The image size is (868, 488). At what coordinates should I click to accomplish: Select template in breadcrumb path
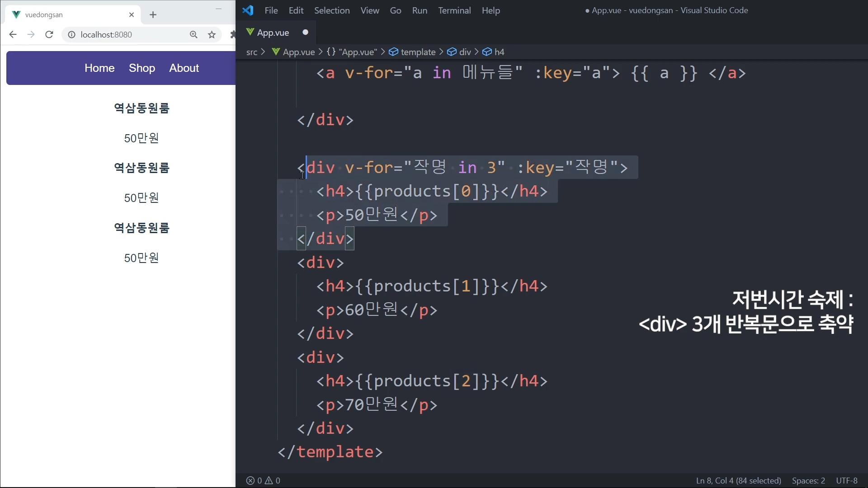[418, 52]
